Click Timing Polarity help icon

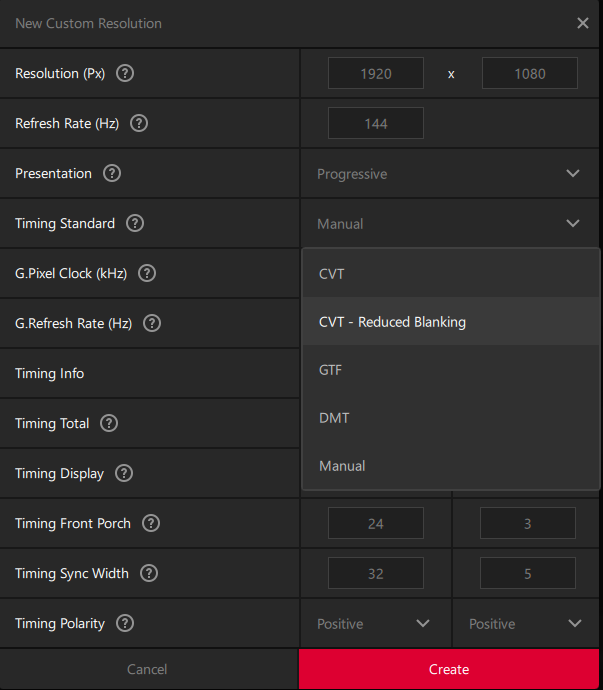pyautogui.click(x=125, y=623)
